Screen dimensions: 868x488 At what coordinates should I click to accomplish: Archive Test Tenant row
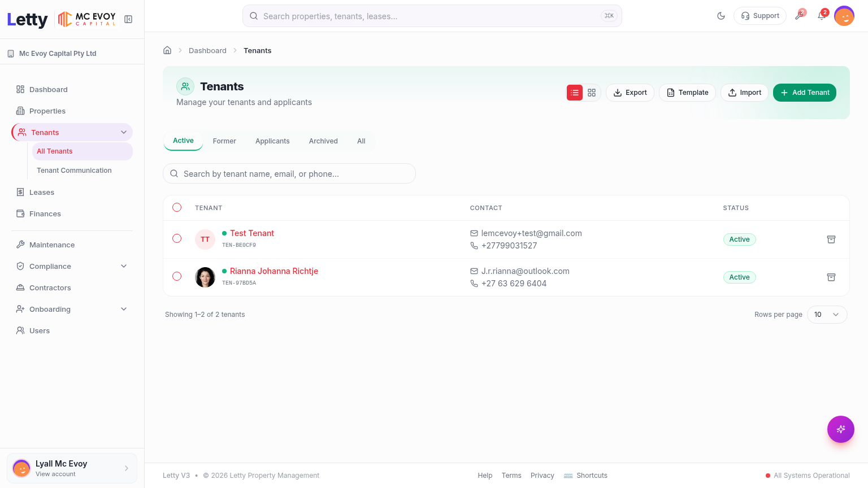(x=831, y=239)
